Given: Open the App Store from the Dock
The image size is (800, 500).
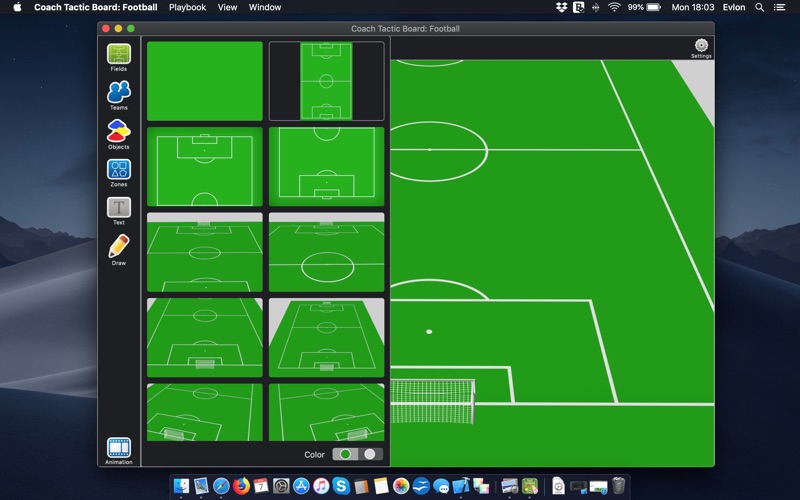Looking at the screenshot, I should pos(301,486).
